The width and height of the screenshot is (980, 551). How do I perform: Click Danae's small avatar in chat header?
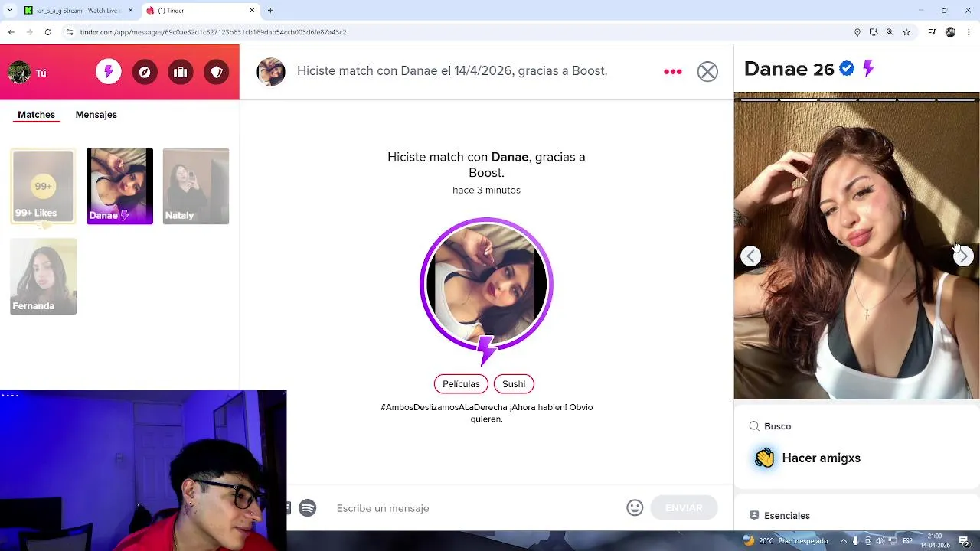(270, 71)
